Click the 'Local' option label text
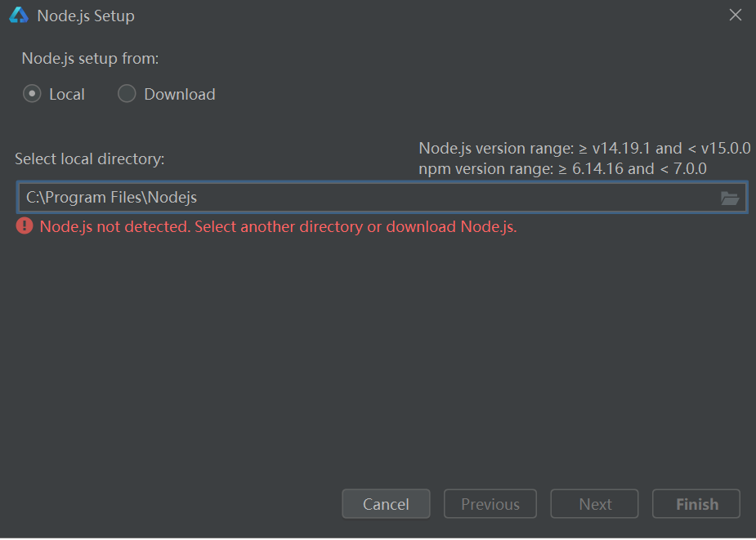The height and width of the screenshot is (540, 756). [66, 94]
